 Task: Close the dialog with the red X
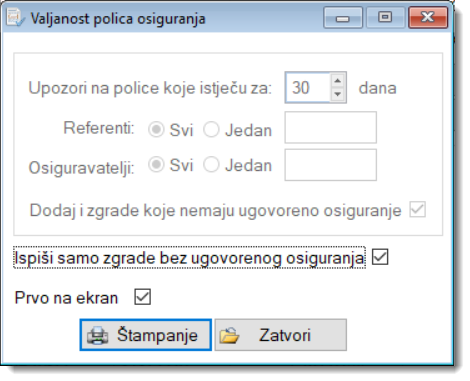pos(428,18)
